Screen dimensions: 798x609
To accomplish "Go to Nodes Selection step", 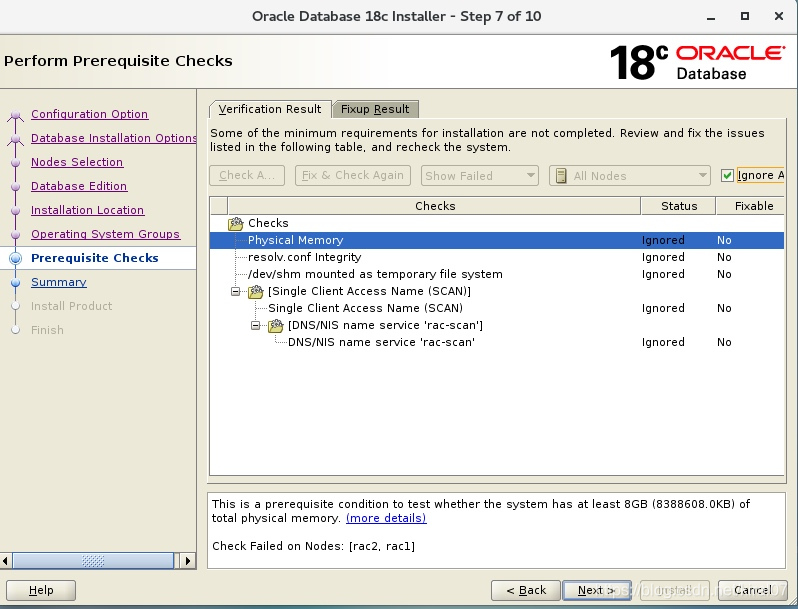I will [77, 162].
